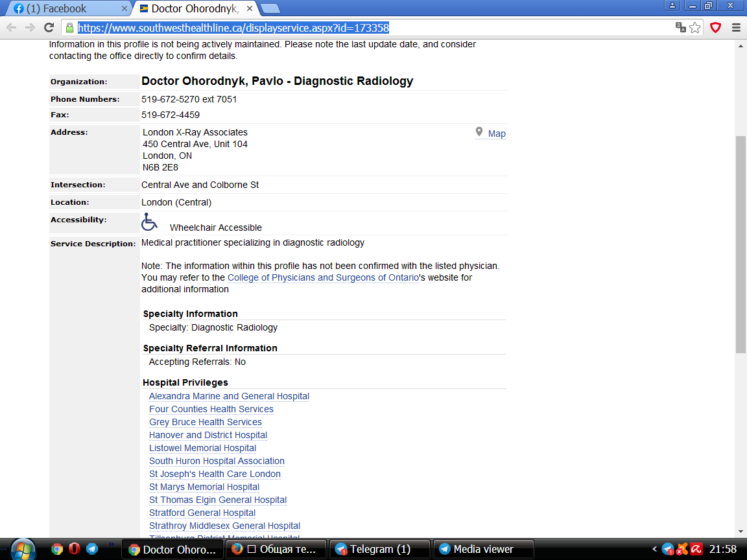
Task: Open the Windows Start button
Action: (22, 550)
